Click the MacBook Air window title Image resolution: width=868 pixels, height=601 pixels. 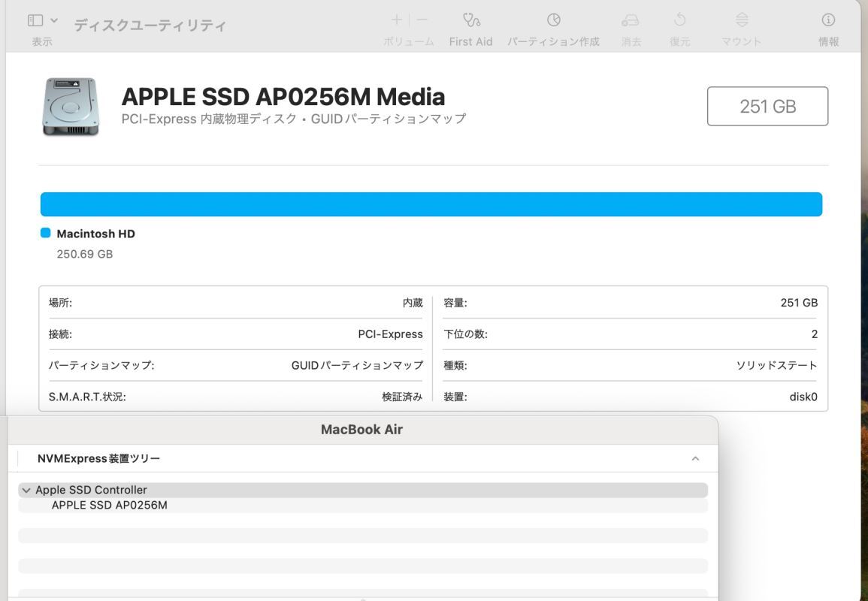(361, 430)
